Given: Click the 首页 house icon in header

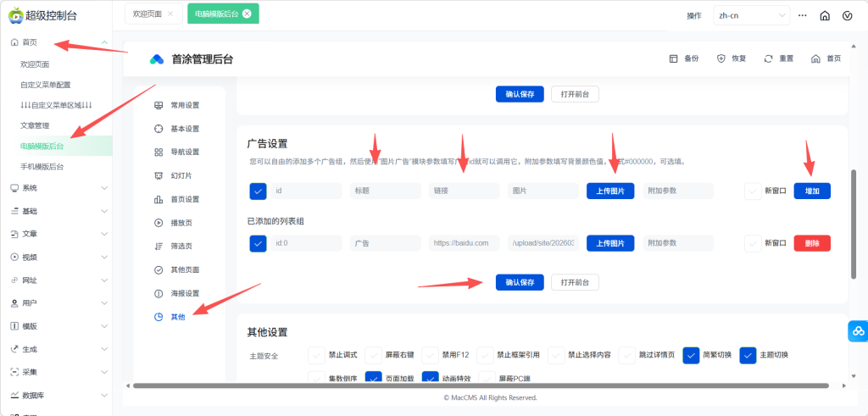Looking at the screenshot, I should (x=815, y=58).
